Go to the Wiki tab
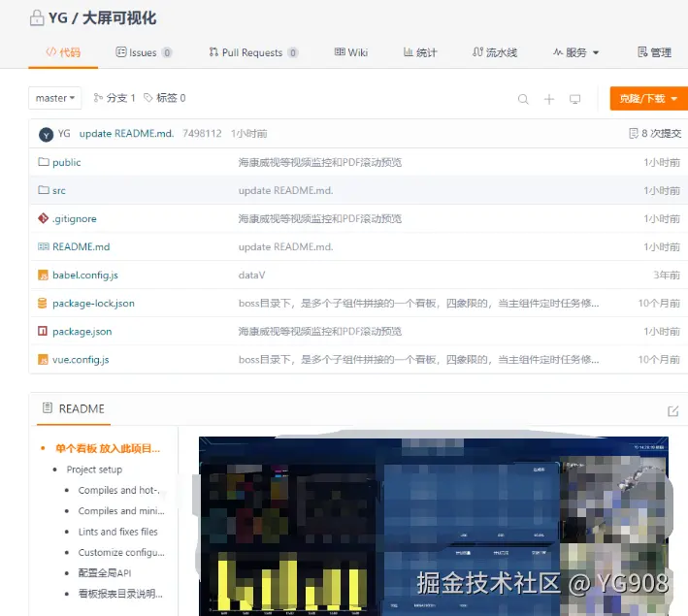The image size is (688, 616). point(351,52)
